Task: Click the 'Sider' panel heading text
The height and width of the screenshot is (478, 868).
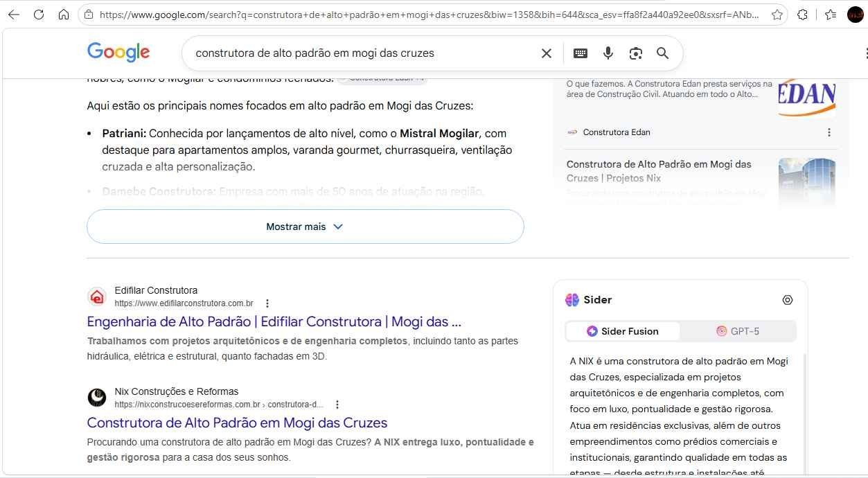Action: click(598, 300)
